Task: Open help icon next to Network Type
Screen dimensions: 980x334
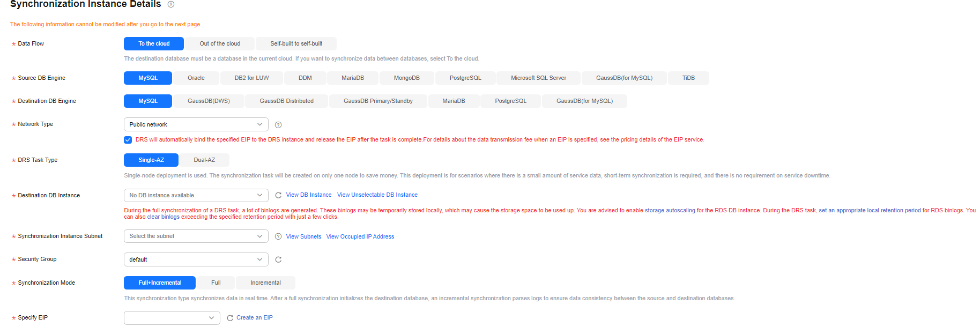Action: pyautogui.click(x=278, y=125)
